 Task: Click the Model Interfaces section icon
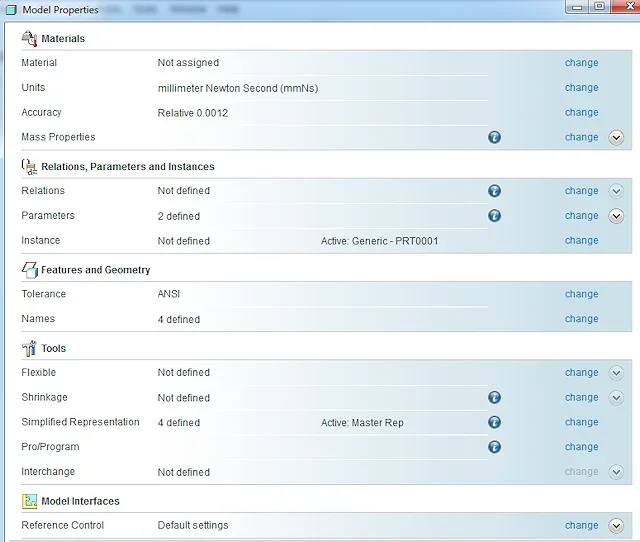coord(29,501)
